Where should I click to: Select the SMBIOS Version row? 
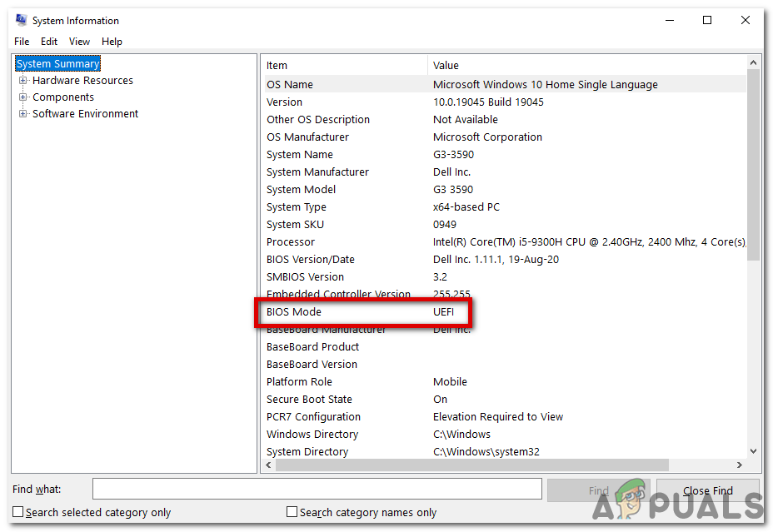[506, 277]
